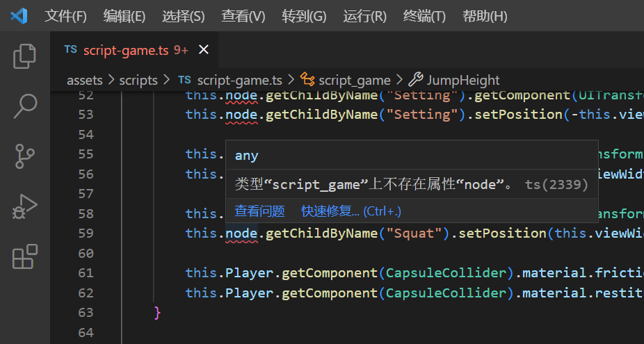Click the class symbol icon in breadcrumb
The image size is (644, 344).
(x=307, y=79)
